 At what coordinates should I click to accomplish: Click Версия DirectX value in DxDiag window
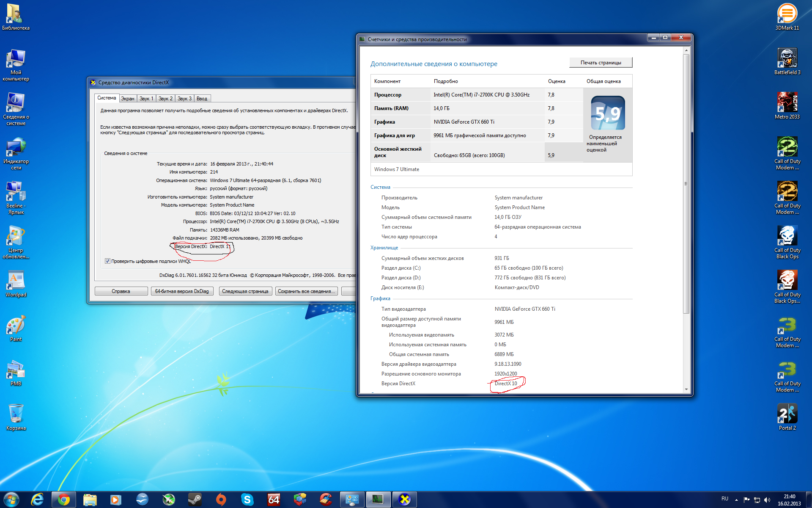coord(220,246)
